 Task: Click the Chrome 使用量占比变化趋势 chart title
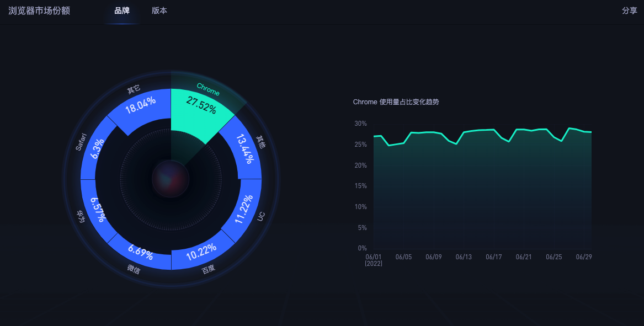pos(396,102)
